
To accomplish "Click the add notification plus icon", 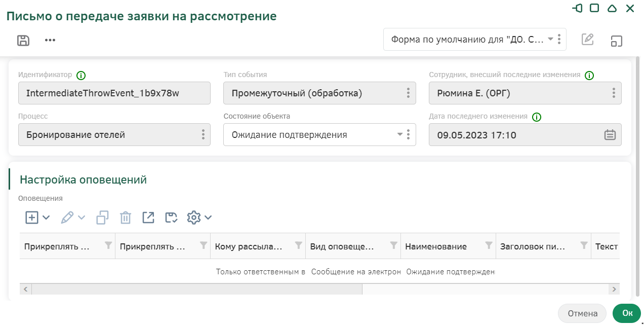I will click(x=32, y=218).
